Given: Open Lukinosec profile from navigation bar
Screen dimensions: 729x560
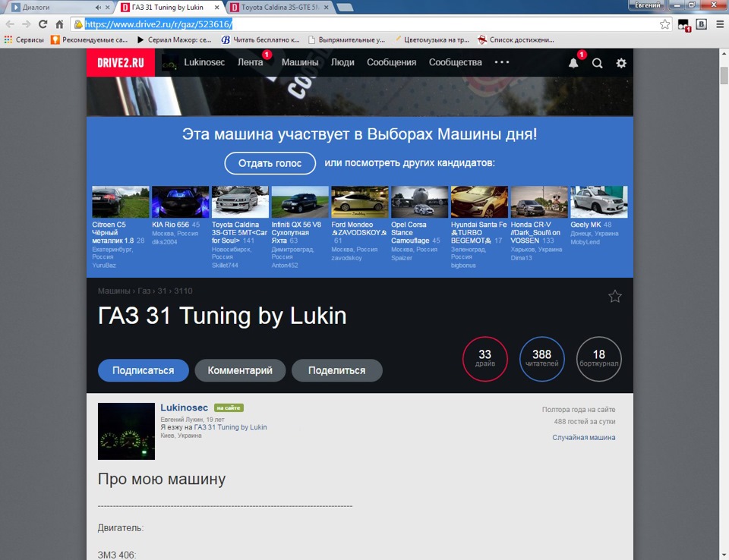Looking at the screenshot, I should point(204,62).
